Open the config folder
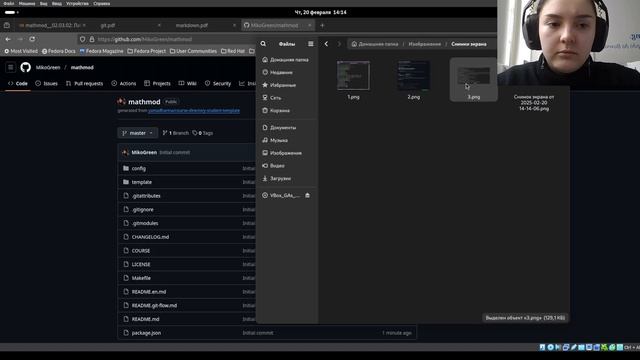640x360 pixels. click(138, 168)
